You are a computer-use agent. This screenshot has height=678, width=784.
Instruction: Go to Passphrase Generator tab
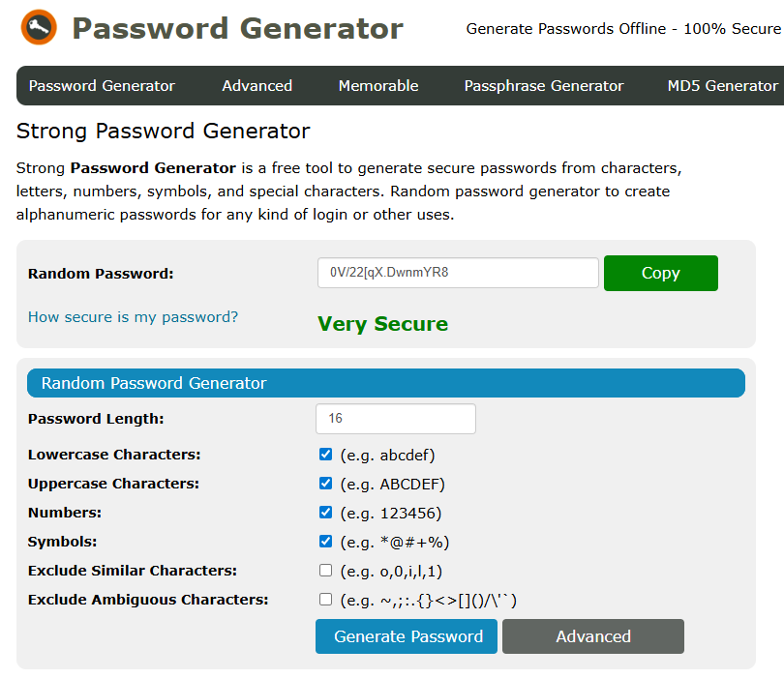(x=544, y=86)
